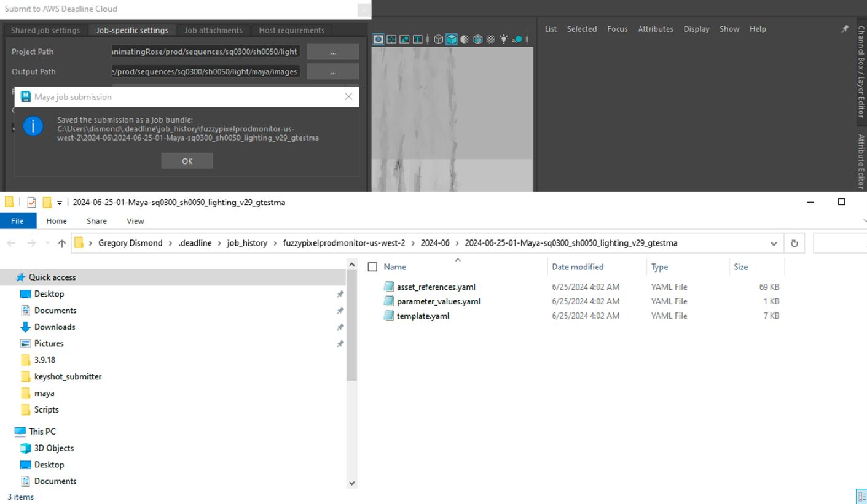Screen dimensions: 867x504
Task: Toggle the HUD text display icon
Action: 418,39
